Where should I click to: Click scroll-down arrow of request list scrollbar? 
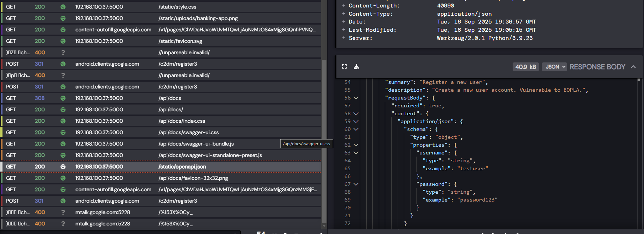[324, 226]
